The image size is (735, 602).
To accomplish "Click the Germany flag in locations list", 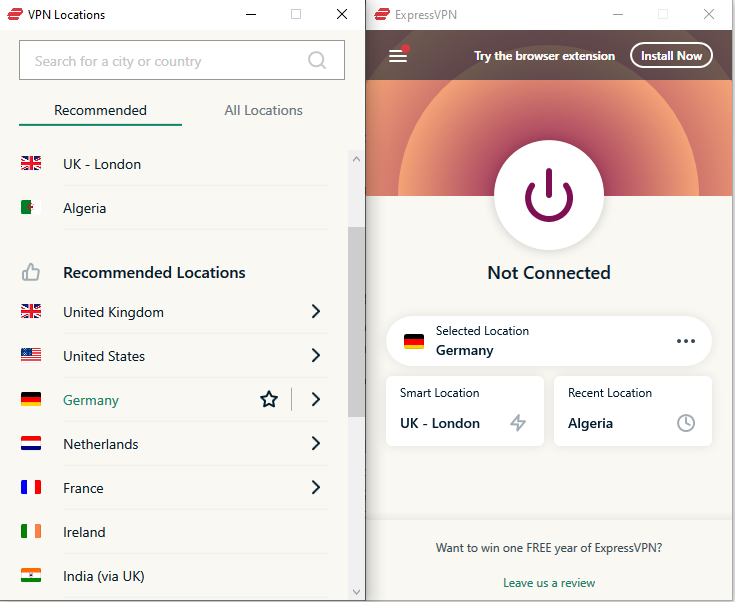I will pyautogui.click(x=31, y=399).
